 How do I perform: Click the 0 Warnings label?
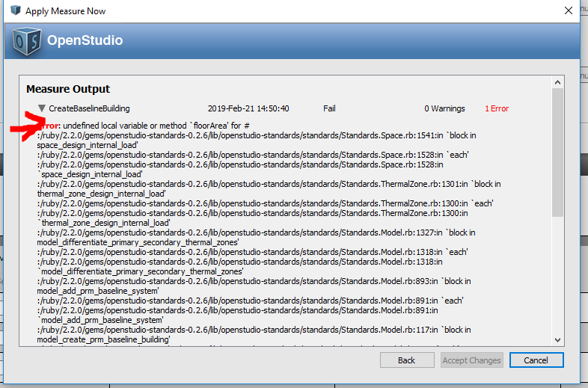(x=444, y=108)
